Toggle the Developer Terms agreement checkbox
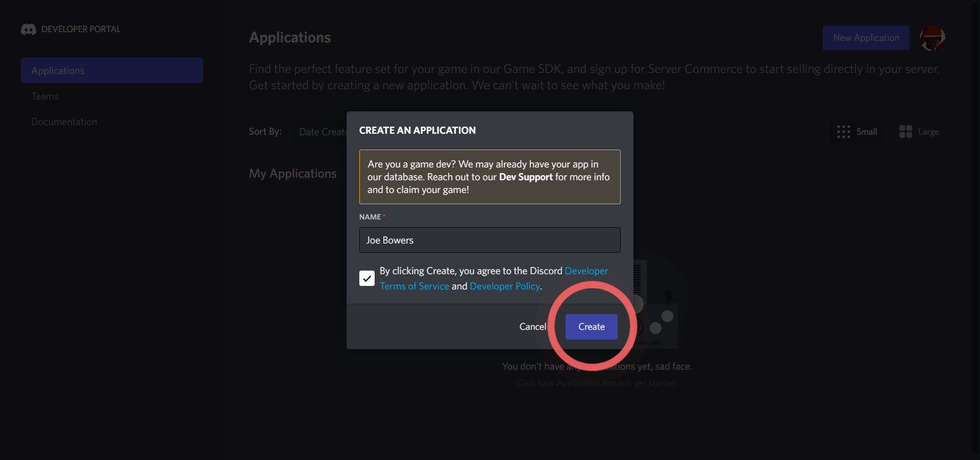 click(x=366, y=278)
